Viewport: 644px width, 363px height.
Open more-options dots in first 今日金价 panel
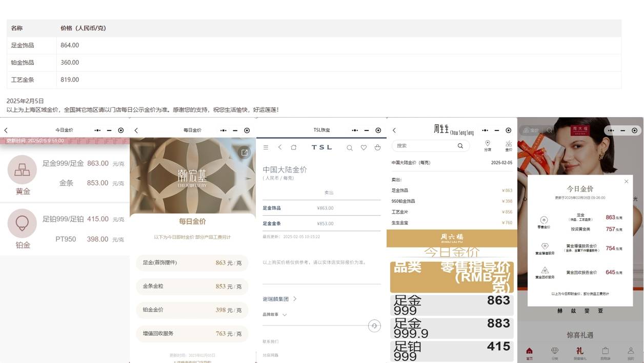click(x=97, y=130)
